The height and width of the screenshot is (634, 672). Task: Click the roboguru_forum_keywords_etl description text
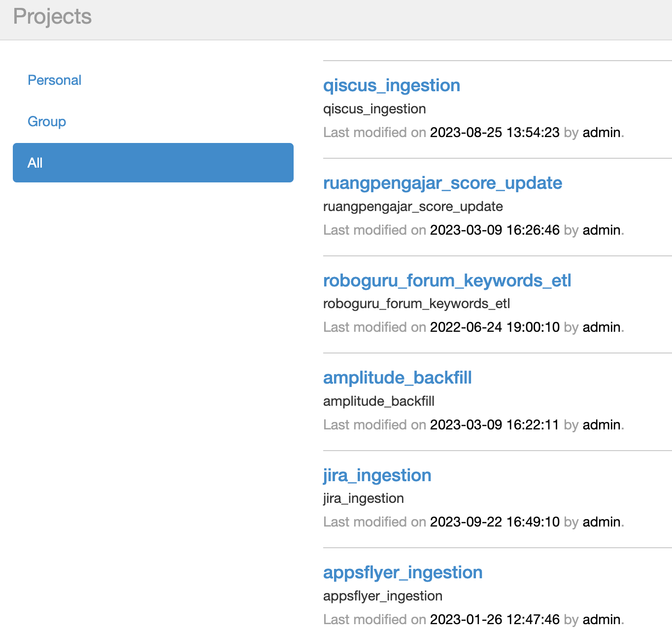coord(416,304)
